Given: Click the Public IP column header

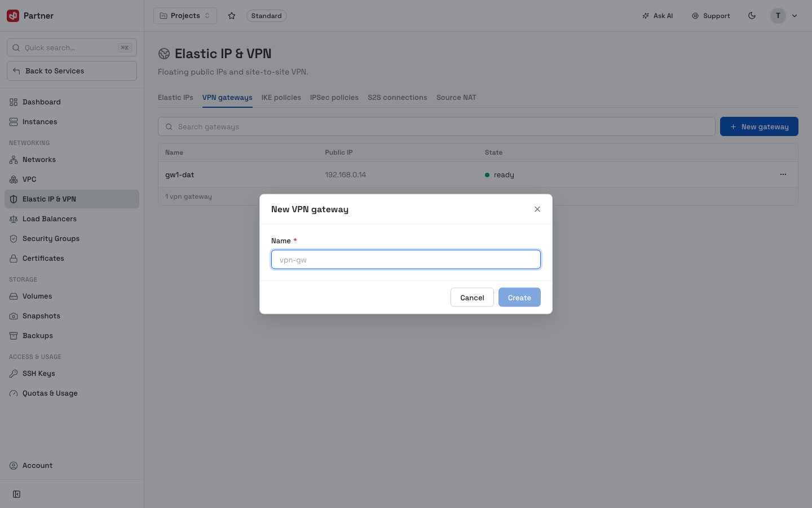Looking at the screenshot, I should [x=339, y=152].
